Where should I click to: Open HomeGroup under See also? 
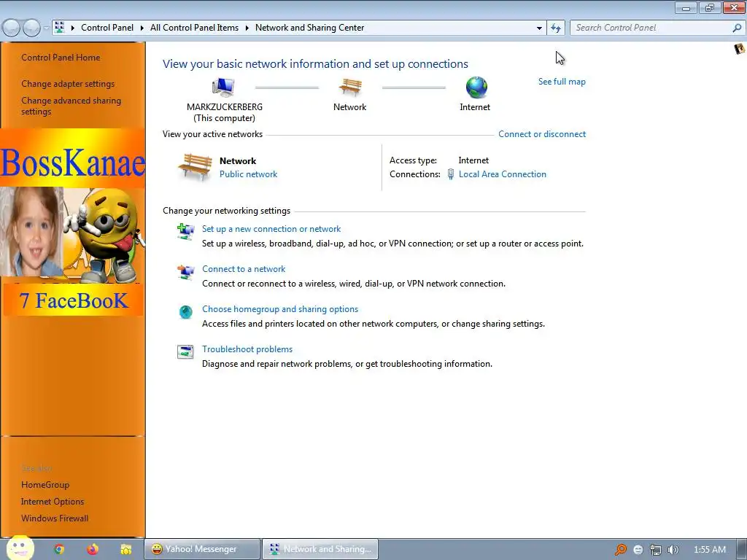(x=45, y=485)
